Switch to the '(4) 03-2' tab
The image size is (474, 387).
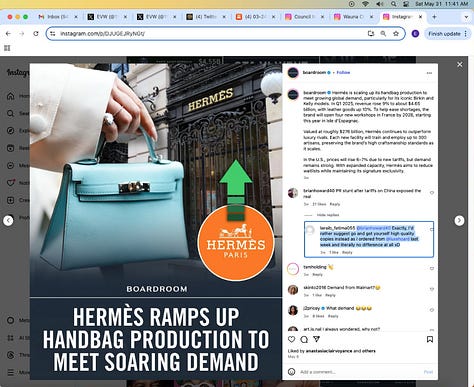pos(255,17)
